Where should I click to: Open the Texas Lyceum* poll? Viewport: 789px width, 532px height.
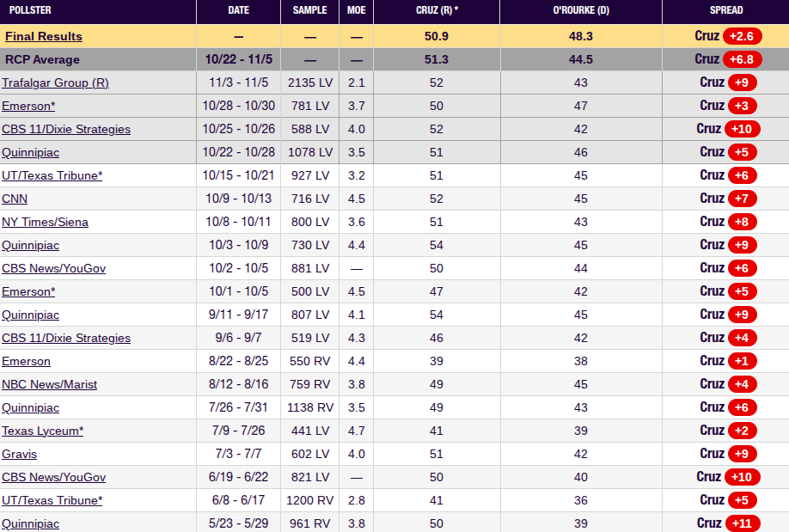(43, 431)
